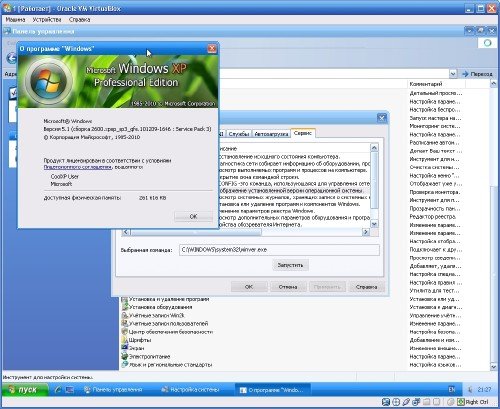Open Центр обеспечения безопасности item
The image size is (500, 409).
click(167, 332)
